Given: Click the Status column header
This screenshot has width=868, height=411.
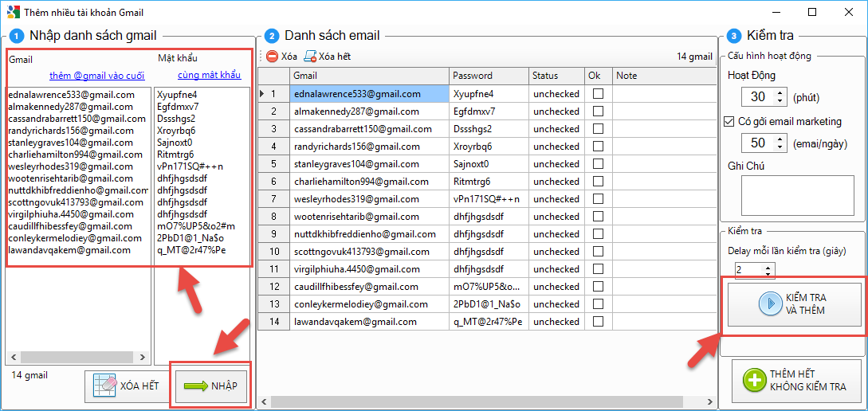Looking at the screenshot, I should click(556, 76).
